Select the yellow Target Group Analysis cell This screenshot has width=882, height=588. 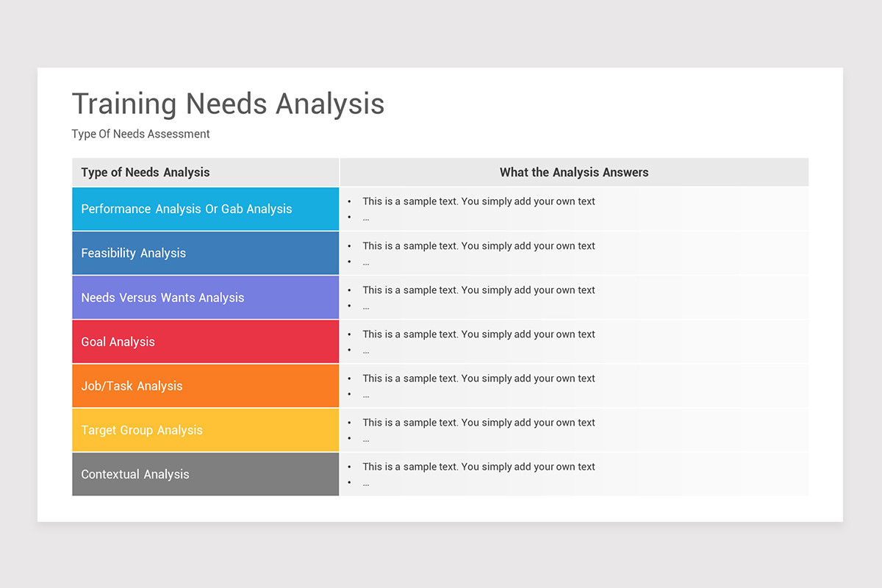[x=206, y=430]
